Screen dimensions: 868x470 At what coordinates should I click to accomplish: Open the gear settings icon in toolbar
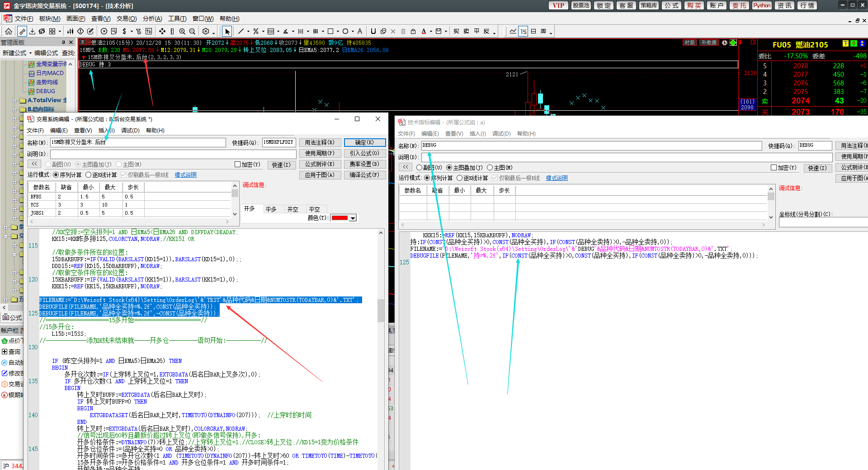206,31
